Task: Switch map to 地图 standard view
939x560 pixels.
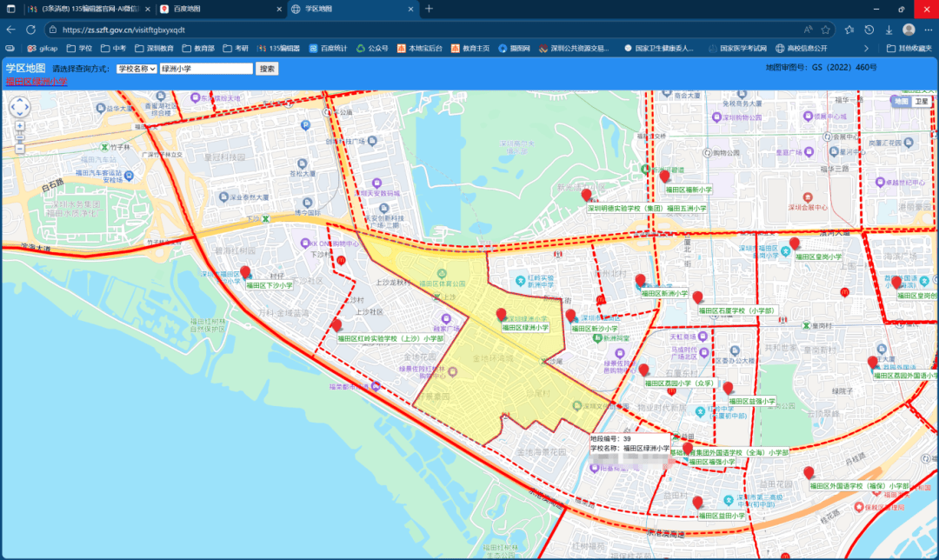Action: coord(902,102)
